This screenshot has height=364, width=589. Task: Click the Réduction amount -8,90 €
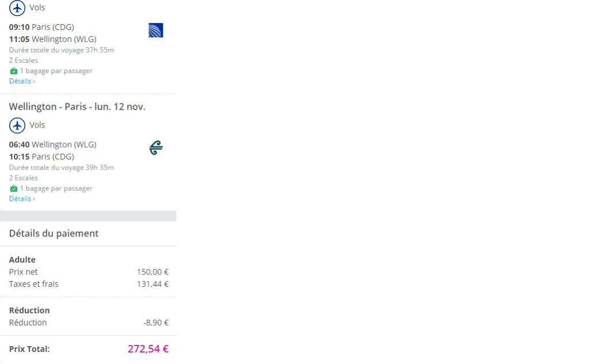point(156,323)
